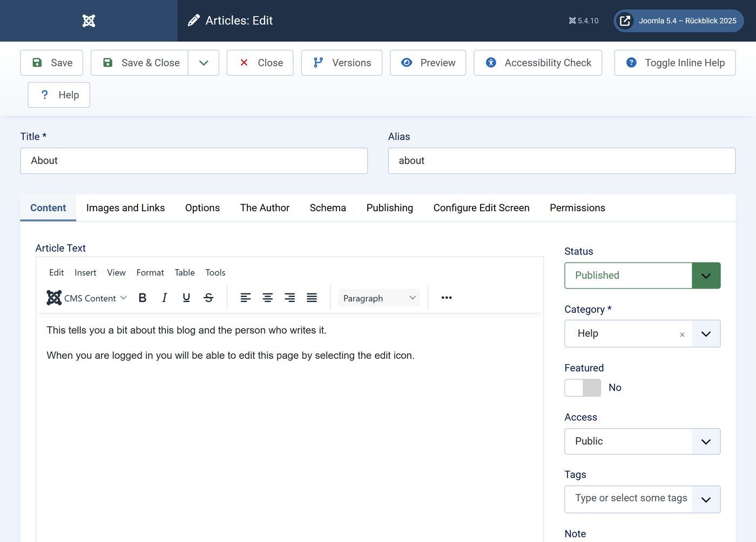Preview the article
Image resolution: width=756 pixels, height=542 pixels.
(x=428, y=63)
